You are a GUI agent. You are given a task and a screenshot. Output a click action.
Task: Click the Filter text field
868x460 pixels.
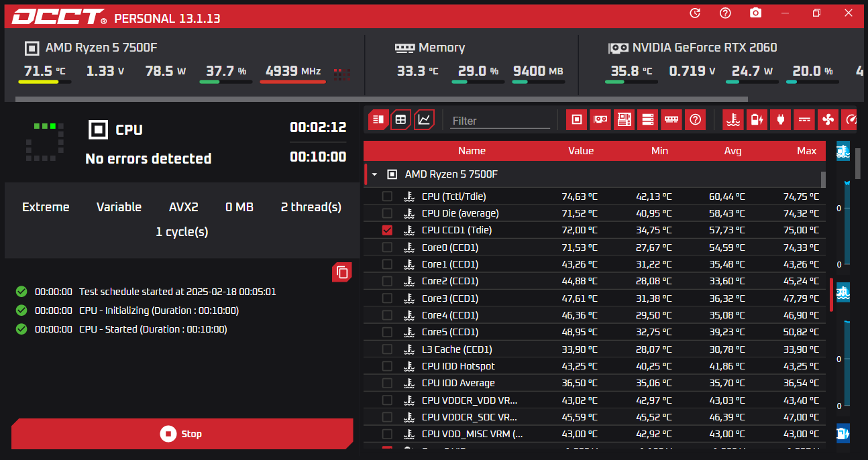pyautogui.click(x=500, y=121)
